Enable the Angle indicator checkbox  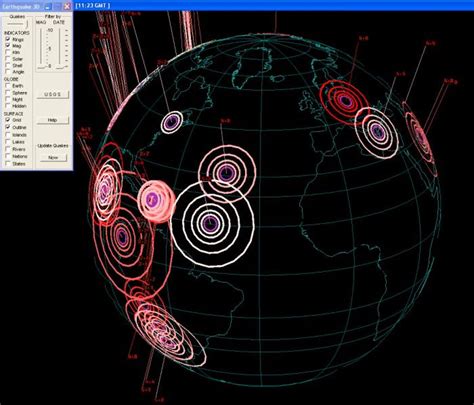tap(8, 72)
